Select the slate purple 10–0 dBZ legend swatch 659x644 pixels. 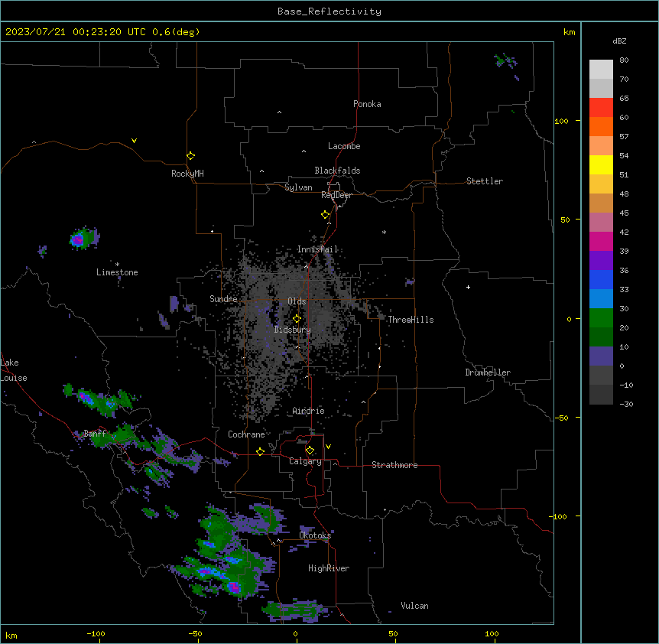point(601,356)
